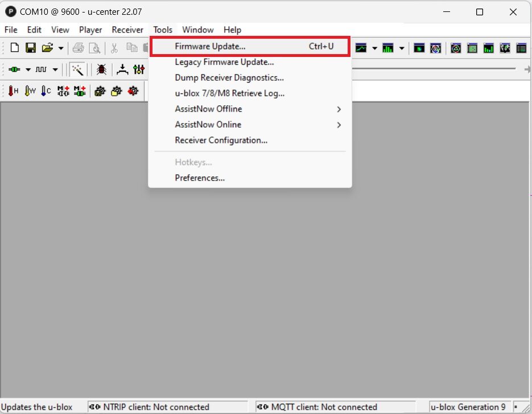
Task: Click the NTRIP client status indicator
Action: [x=165, y=407]
